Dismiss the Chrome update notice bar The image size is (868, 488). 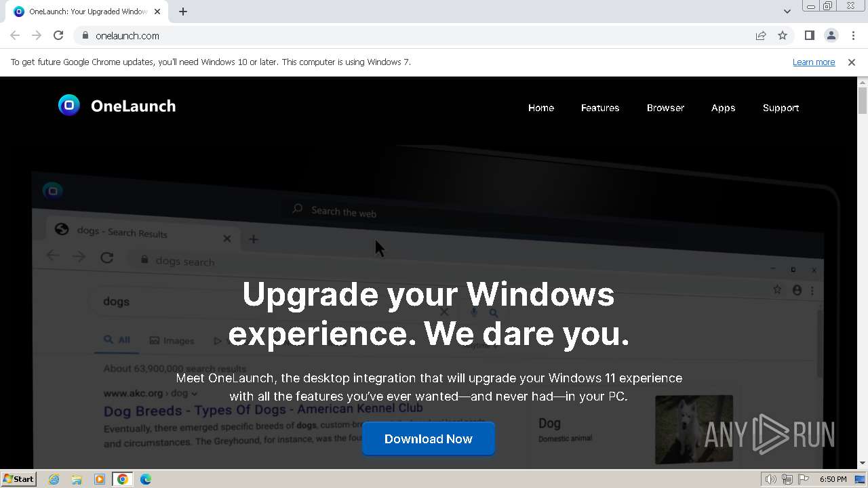[852, 62]
